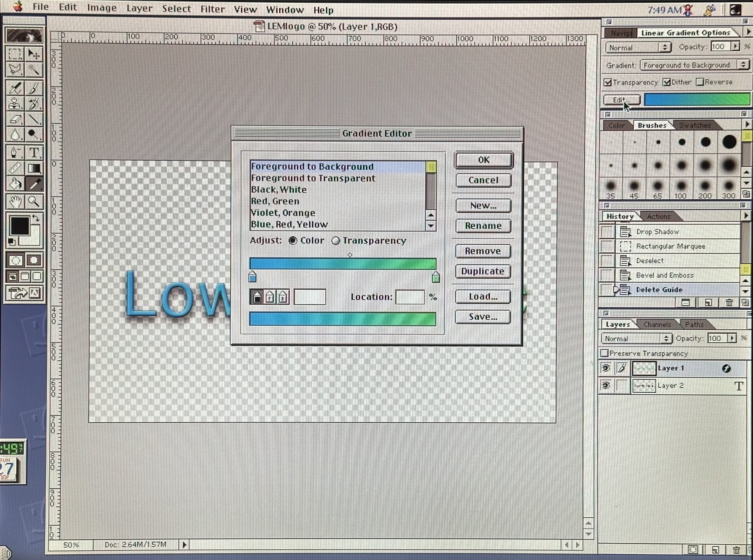Hide Layer 2 with eye icon
Image resolution: width=753 pixels, height=560 pixels.
[606, 386]
